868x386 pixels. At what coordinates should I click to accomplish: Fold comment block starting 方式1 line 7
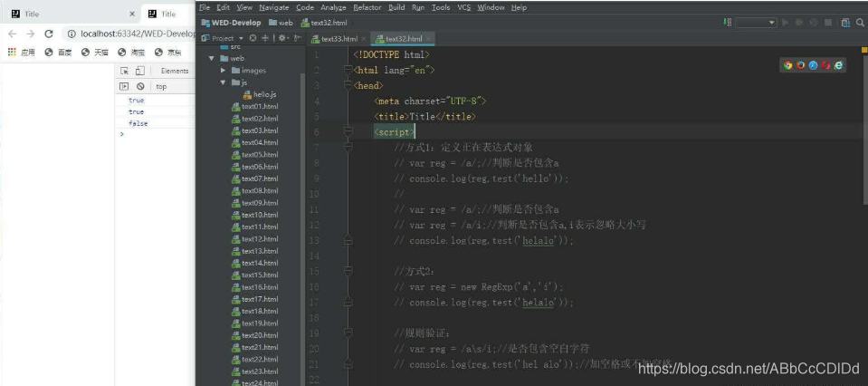coord(348,148)
